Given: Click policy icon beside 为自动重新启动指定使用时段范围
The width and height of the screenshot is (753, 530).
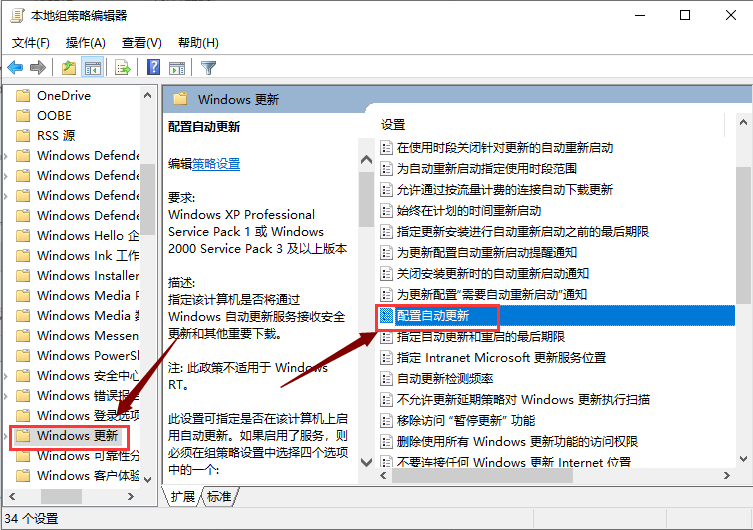Looking at the screenshot, I should point(386,169).
